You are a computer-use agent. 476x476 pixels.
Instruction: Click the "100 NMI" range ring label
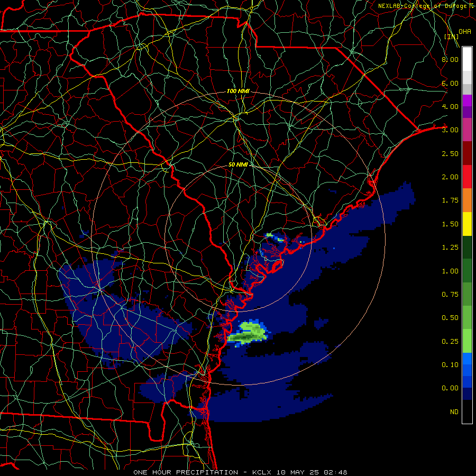239,91
